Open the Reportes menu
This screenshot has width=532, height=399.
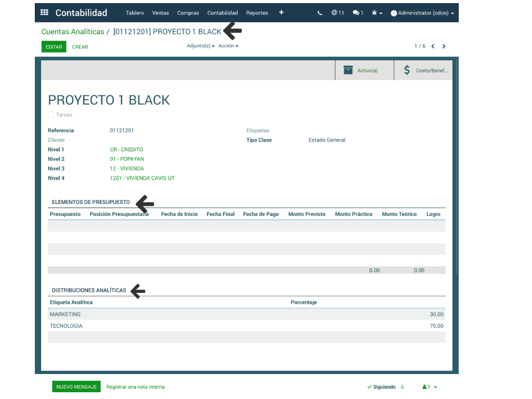(x=257, y=13)
